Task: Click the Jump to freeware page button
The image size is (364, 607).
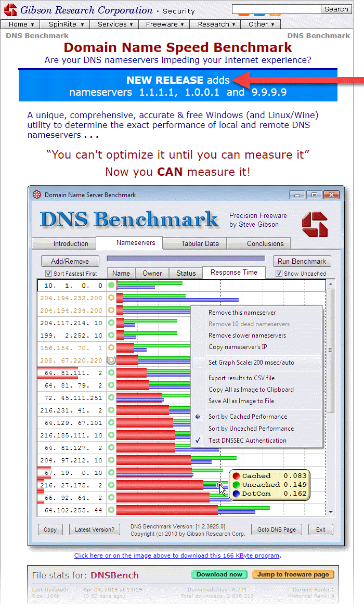Action: [x=293, y=574]
